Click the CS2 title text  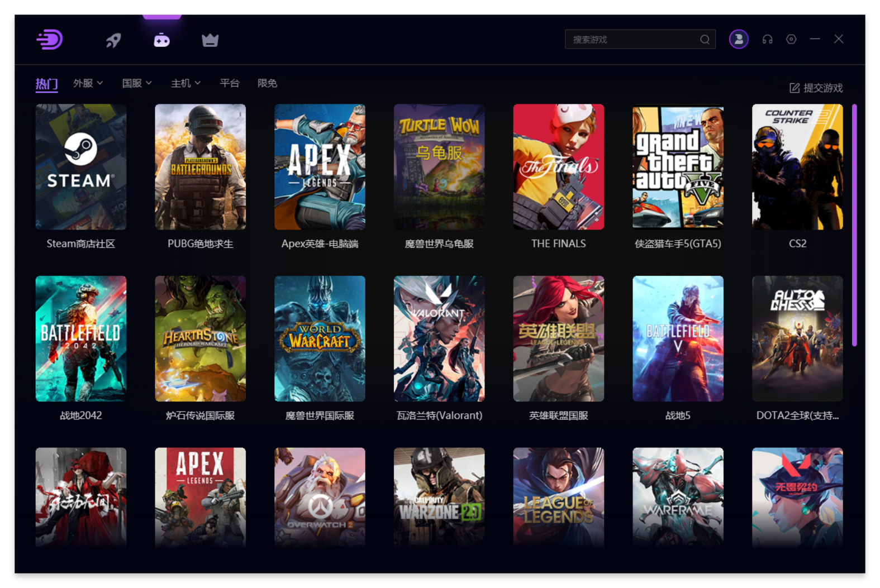pyautogui.click(x=797, y=244)
